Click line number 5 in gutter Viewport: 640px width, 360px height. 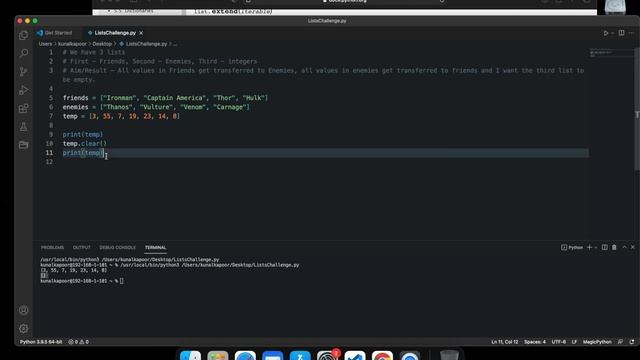[51, 98]
